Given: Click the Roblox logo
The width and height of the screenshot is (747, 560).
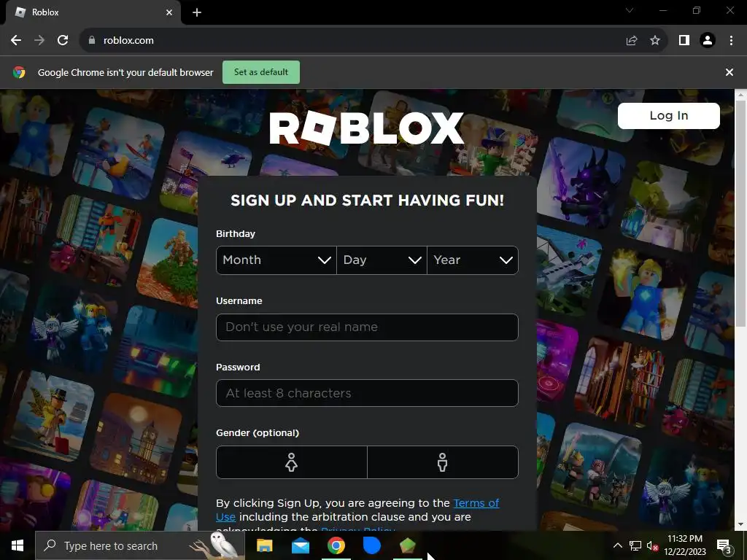Looking at the screenshot, I should [x=366, y=128].
